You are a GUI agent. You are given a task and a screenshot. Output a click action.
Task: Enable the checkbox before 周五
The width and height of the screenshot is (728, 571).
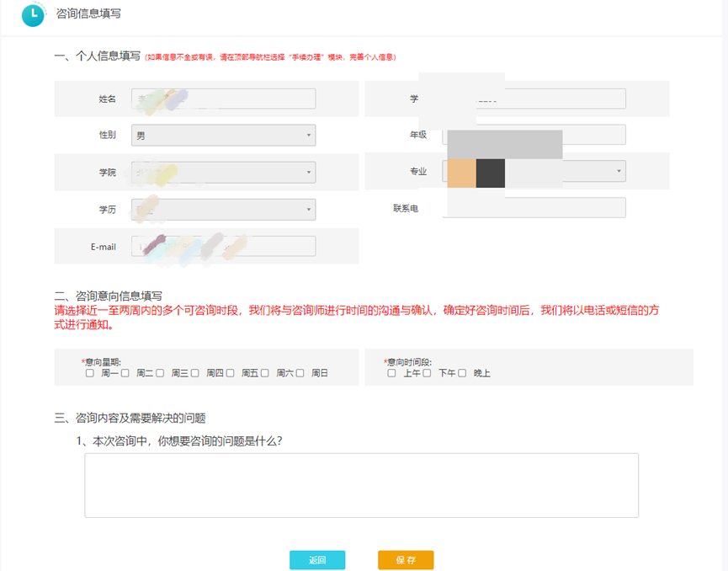click(x=230, y=373)
